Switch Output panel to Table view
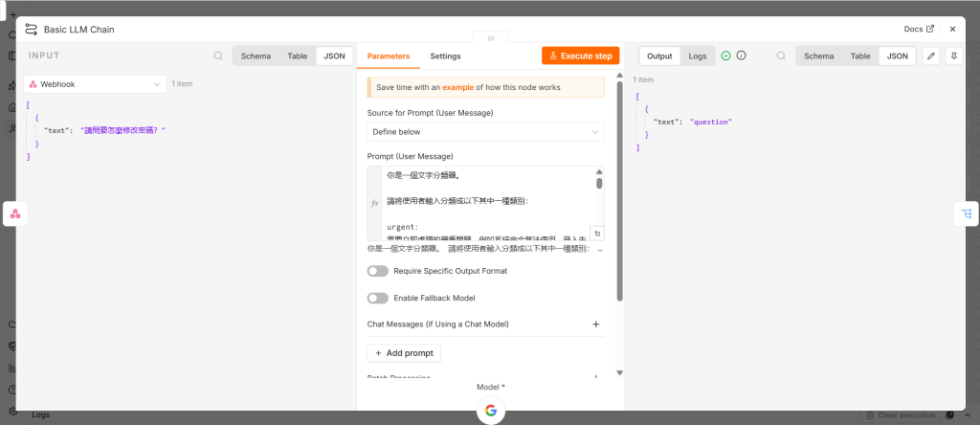This screenshot has height=425, width=980. [860, 56]
